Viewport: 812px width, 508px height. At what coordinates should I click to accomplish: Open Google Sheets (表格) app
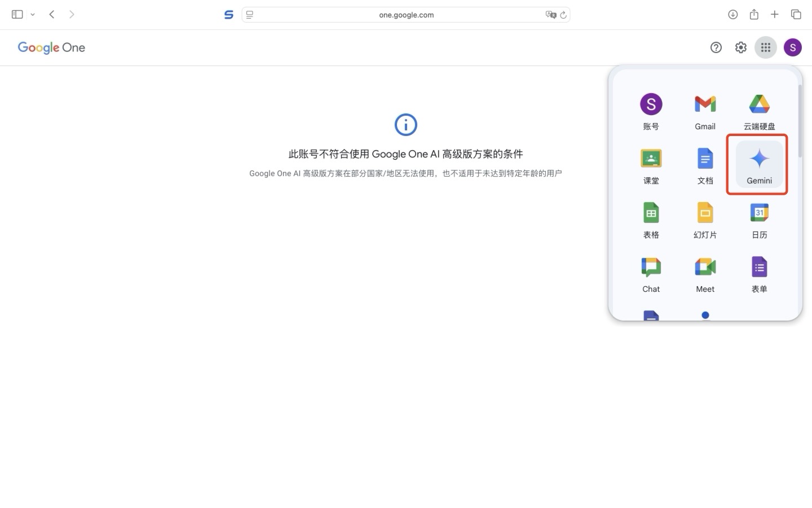tap(651, 220)
